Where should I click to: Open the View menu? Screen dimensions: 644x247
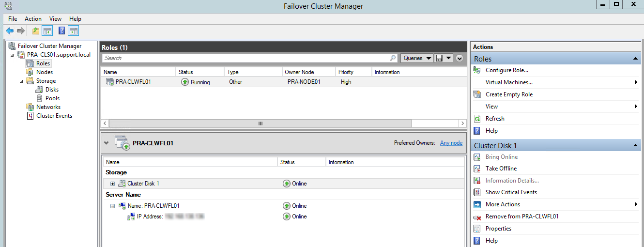point(56,19)
